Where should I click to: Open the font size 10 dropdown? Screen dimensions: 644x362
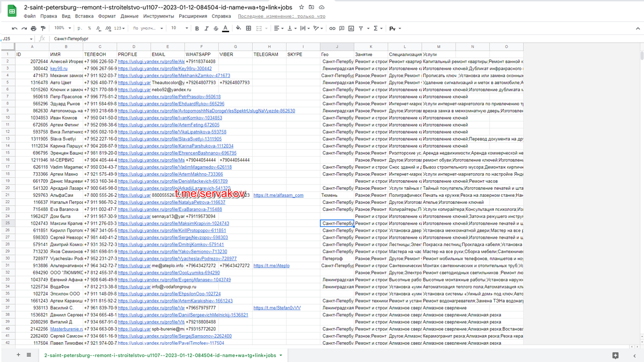tap(179, 28)
